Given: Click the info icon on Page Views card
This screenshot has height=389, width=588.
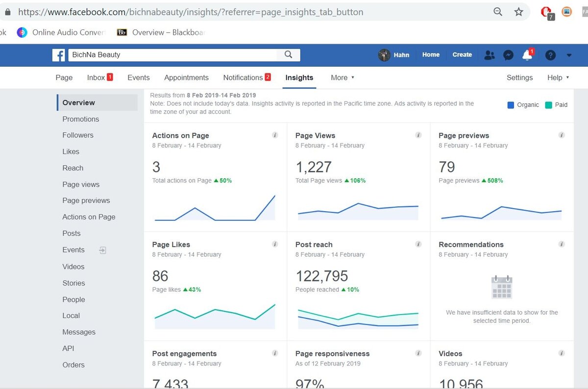Looking at the screenshot, I should [418, 135].
